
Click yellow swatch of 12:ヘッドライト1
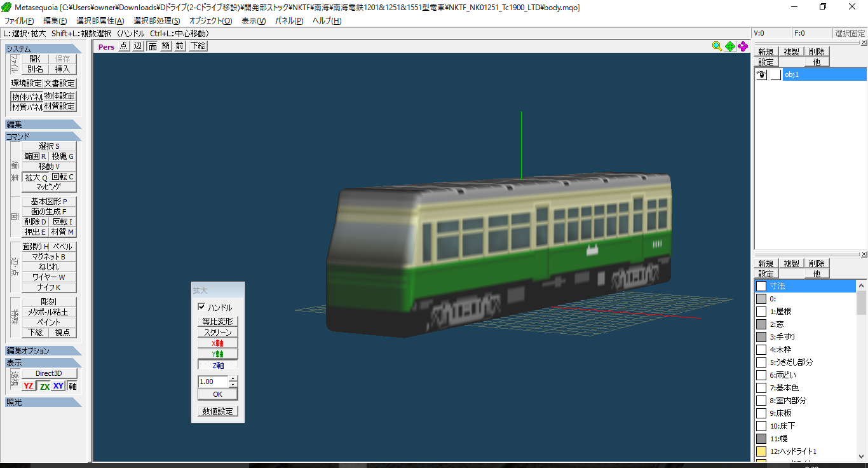(761, 451)
